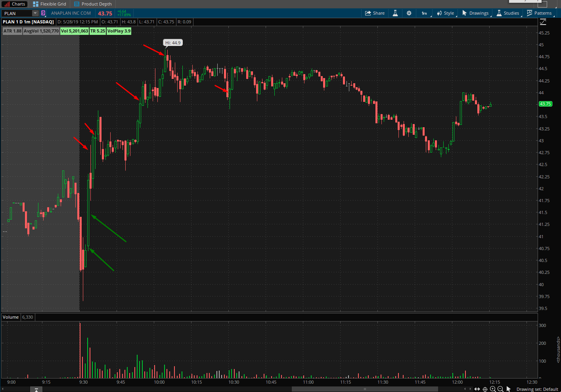Click the 45 price level on axis
The image size is (561, 392).
pyautogui.click(x=541, y=45)
